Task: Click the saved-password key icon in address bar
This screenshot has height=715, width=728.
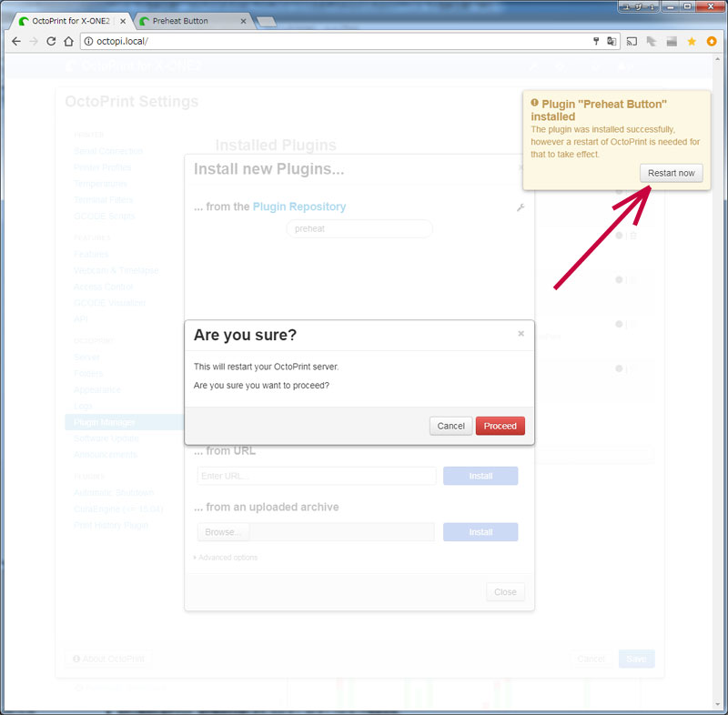Action: click(596, 41)
